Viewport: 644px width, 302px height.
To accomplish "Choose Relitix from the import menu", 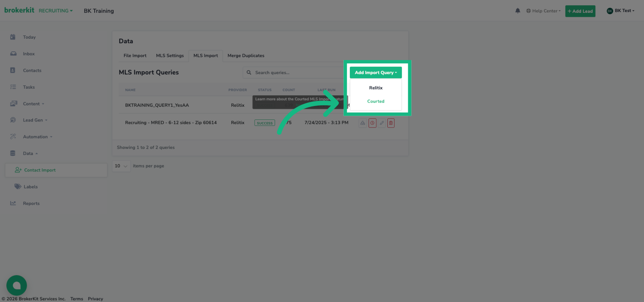I will 376,88.
